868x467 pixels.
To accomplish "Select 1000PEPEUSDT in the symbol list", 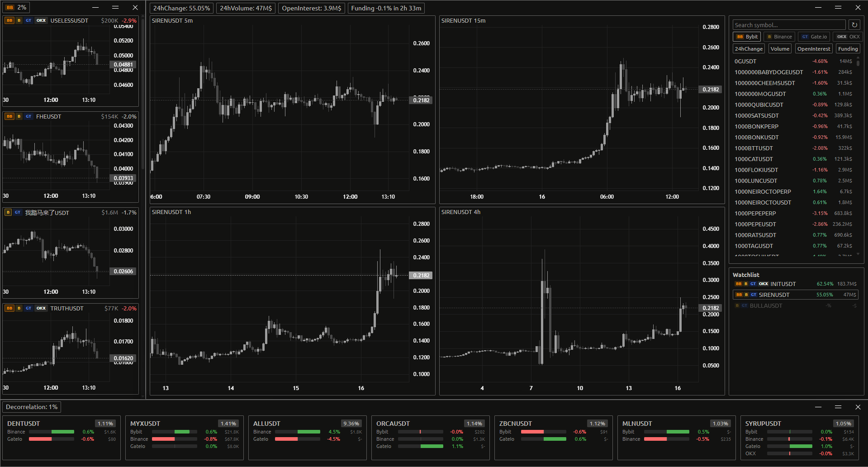I will pyautogui.click(x=755, y=224).
